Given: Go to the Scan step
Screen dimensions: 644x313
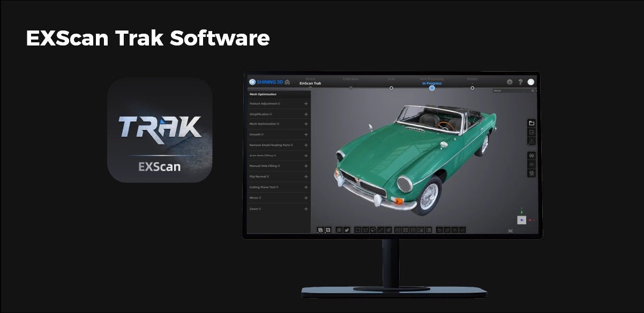Looking at the screenshot, I should (x=391, y=79).
